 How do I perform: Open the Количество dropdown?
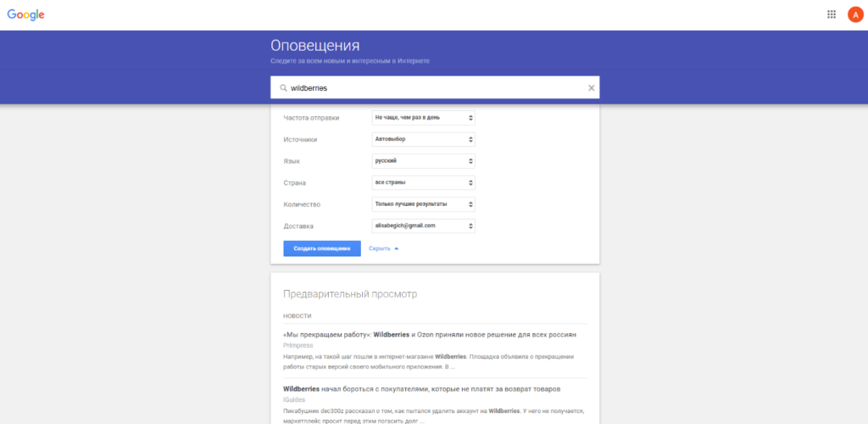point(424,204)
